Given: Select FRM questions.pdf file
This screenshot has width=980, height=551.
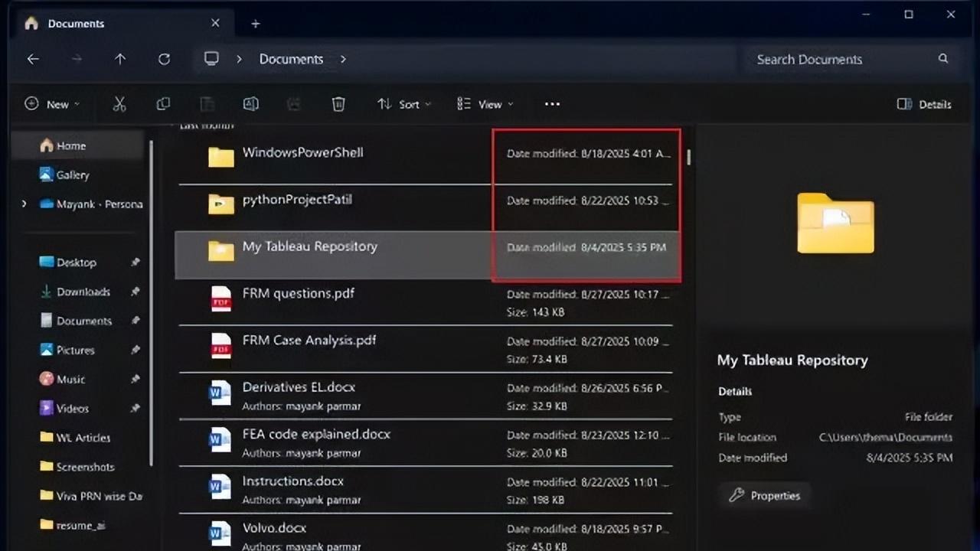Looking at the screenshot, I should [299, 294].
